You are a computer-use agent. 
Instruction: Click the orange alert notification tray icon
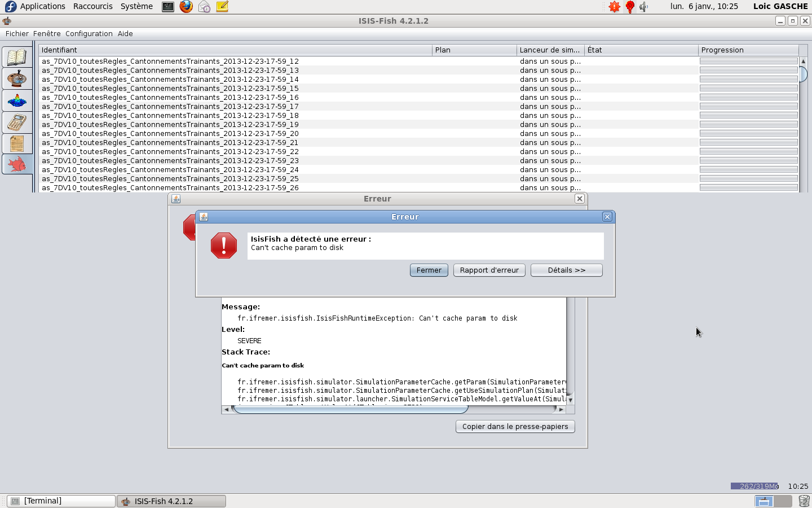coord(614,7)
